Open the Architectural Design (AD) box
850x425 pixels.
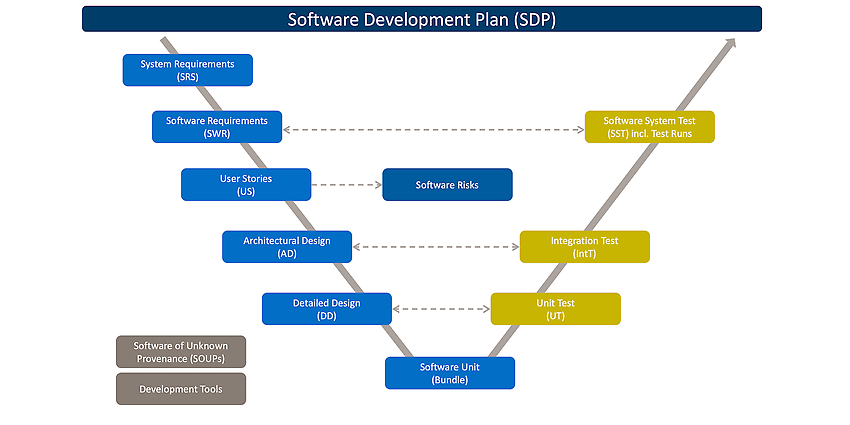[x=287, y=247]
